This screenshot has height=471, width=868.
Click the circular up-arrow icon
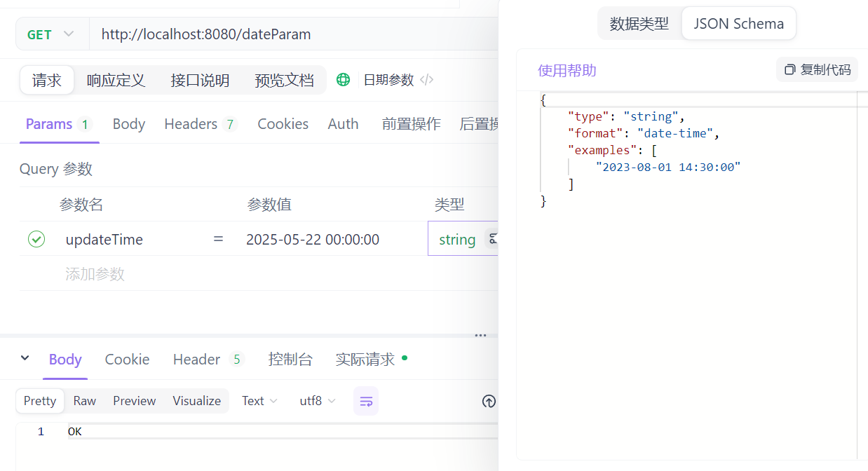489,402
